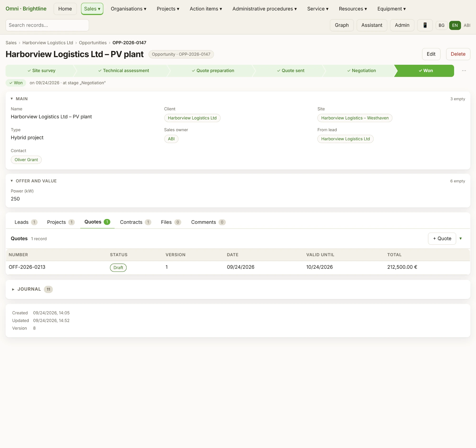476x448 pixels.
Task: Open Harborview Logistics Ltd breadcrumb link
Action: [48, 43]
